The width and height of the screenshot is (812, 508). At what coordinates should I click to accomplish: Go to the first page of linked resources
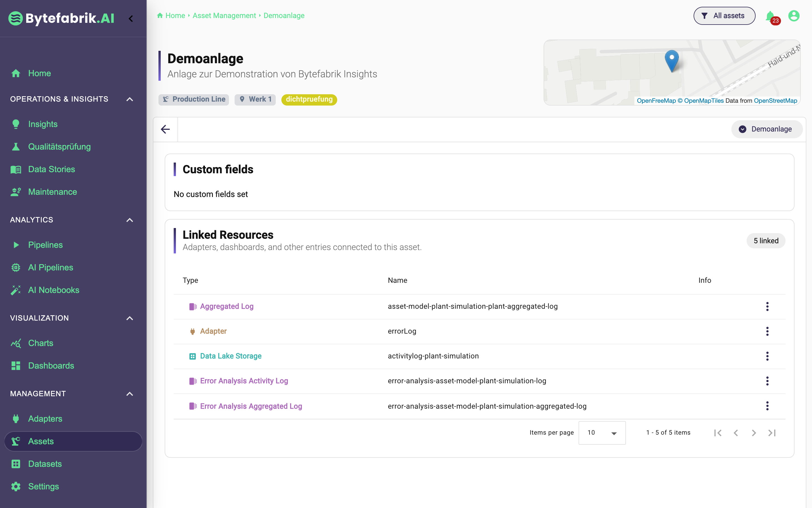pyautogui.click(x=718, y=433)
